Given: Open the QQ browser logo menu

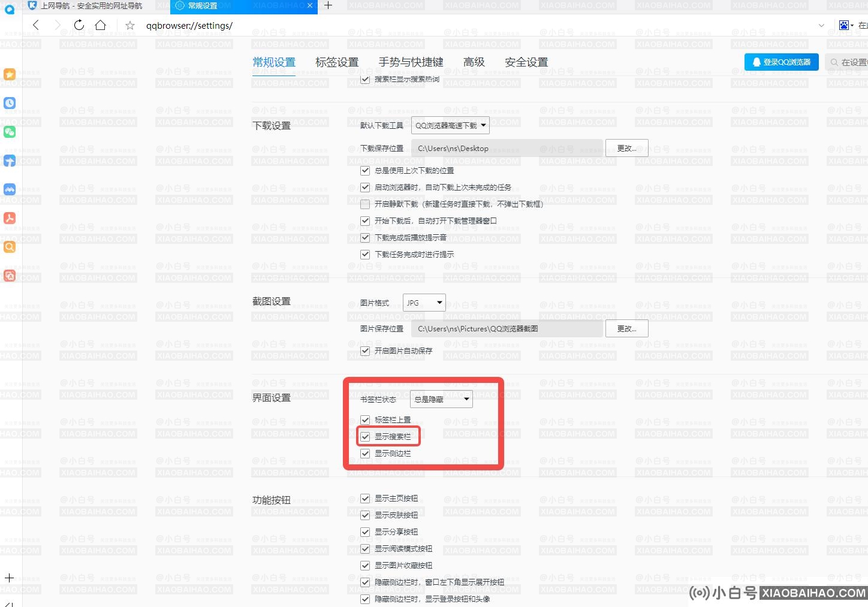Looking at the screenshot, I should 10,10.
